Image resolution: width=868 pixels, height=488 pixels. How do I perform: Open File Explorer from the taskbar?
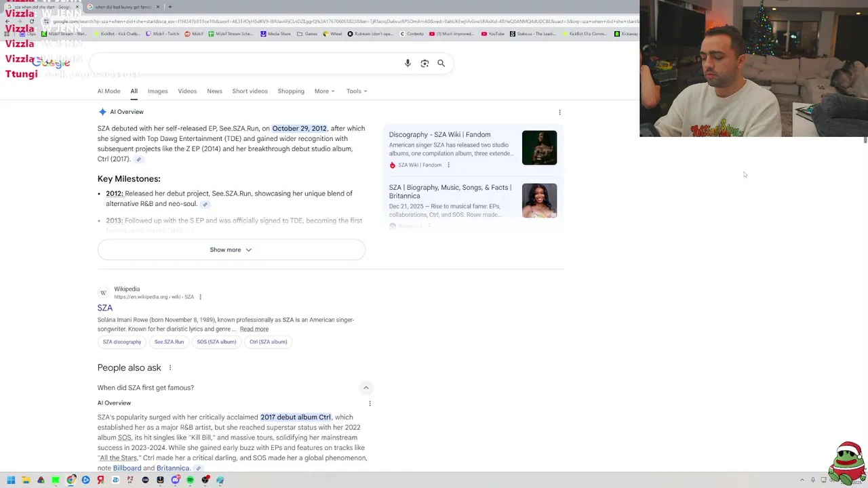click(26, 480)
